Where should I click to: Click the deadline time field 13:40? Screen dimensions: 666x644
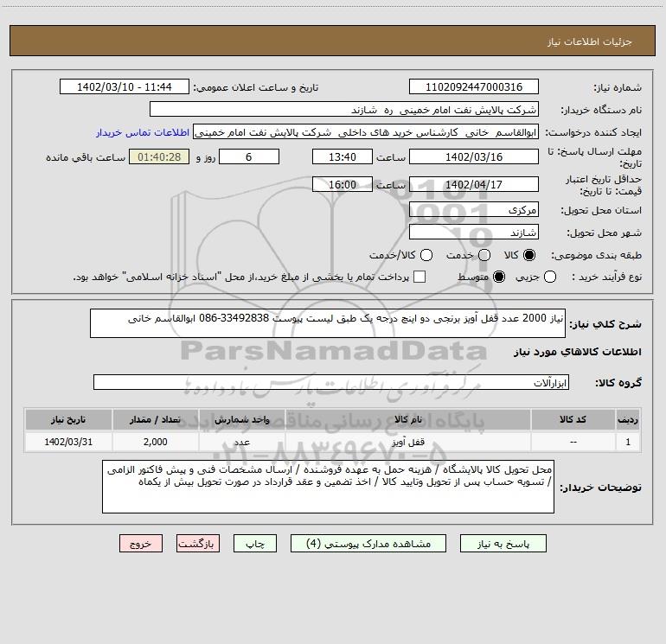(343, 156)
